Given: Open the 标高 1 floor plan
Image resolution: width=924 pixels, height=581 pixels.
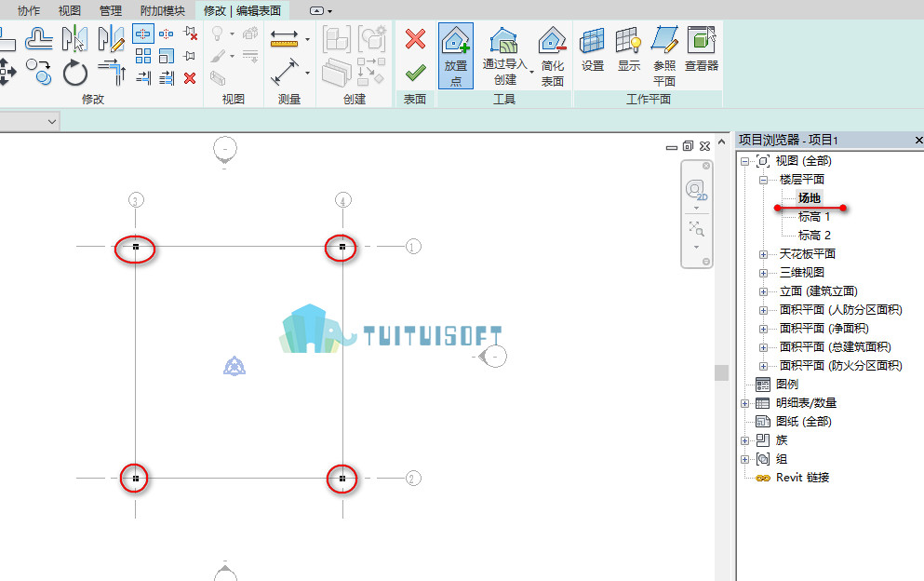Looking at the screenshot, I should [814, 216].
